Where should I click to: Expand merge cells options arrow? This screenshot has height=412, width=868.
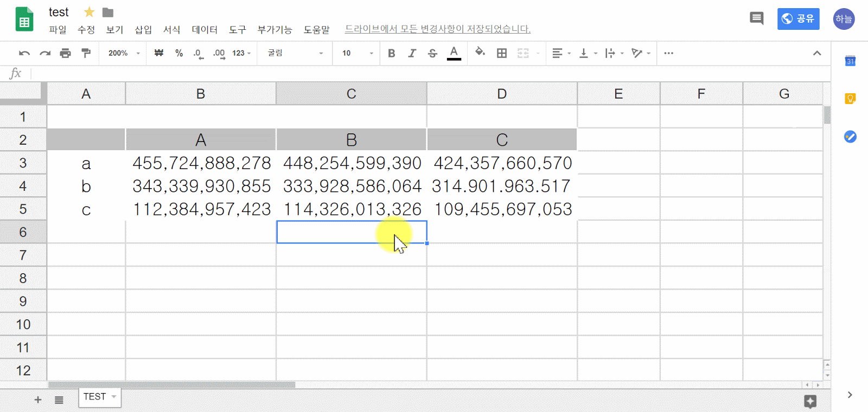[538, 53]
